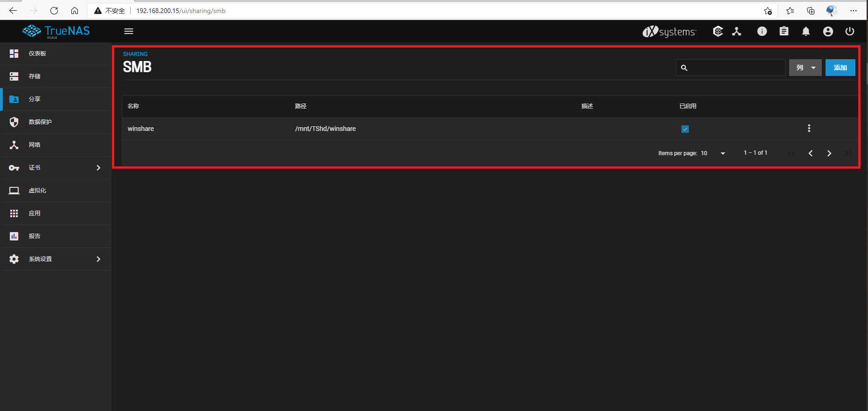
Task: Click the search magnifier icon
Action: click(x=684, y=68)
